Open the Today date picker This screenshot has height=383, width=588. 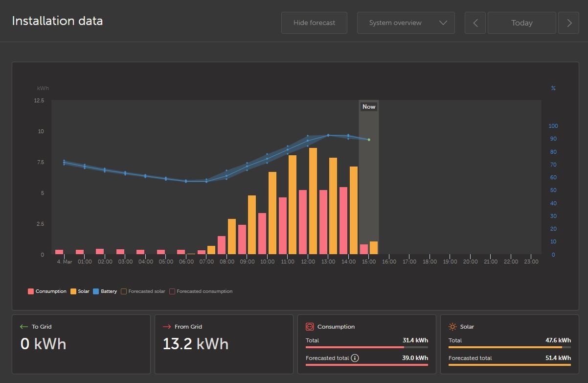521,23
